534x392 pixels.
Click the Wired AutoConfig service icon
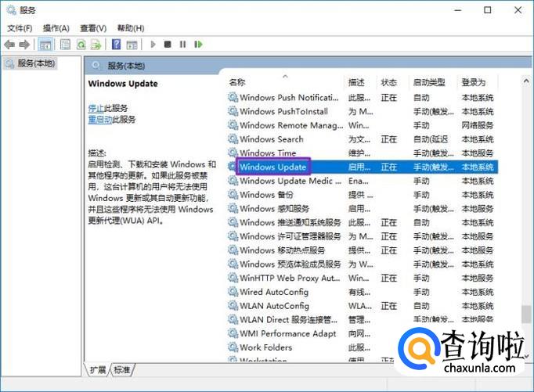233,292
